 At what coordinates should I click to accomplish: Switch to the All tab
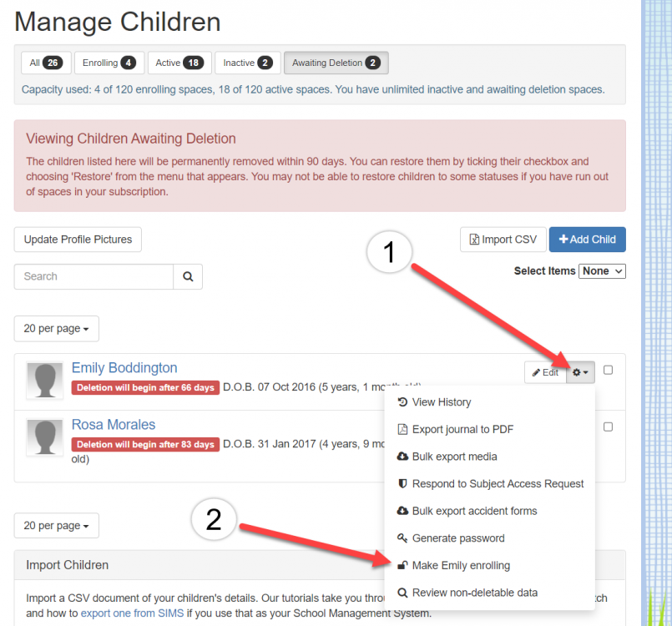(46, 63)
